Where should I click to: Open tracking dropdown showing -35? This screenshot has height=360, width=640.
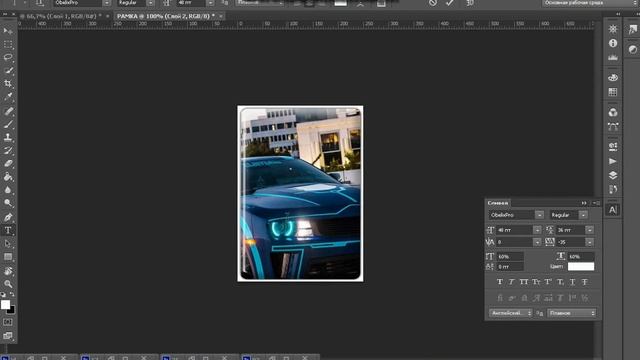coord(589,242)
